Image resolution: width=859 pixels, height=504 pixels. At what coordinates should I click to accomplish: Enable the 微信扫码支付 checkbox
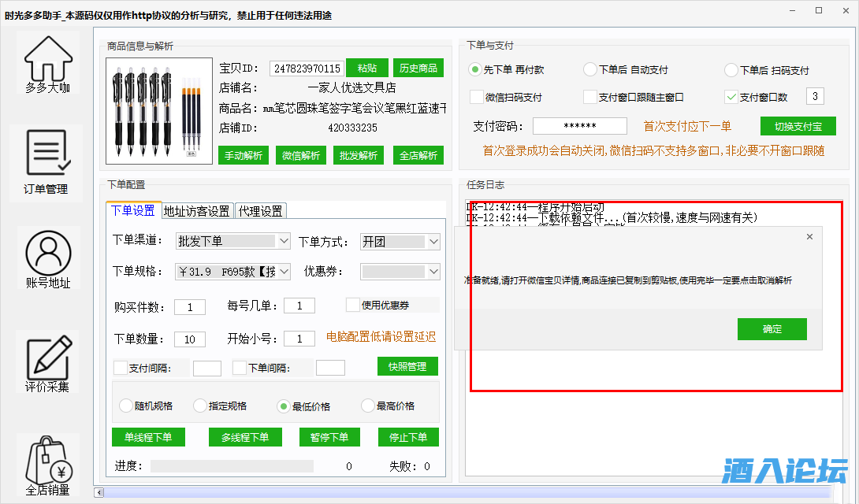pos(476,98)
